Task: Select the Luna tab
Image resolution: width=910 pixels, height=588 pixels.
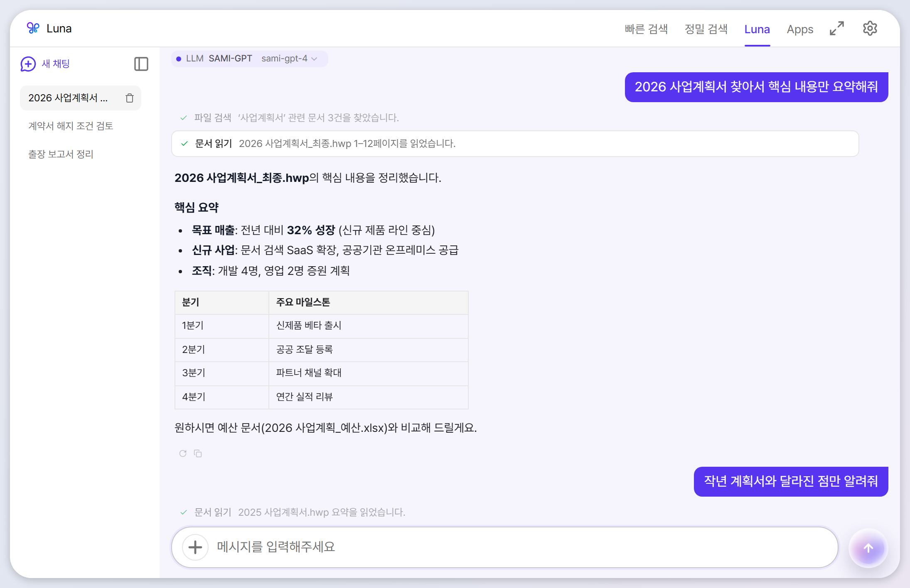Action: 757,29
